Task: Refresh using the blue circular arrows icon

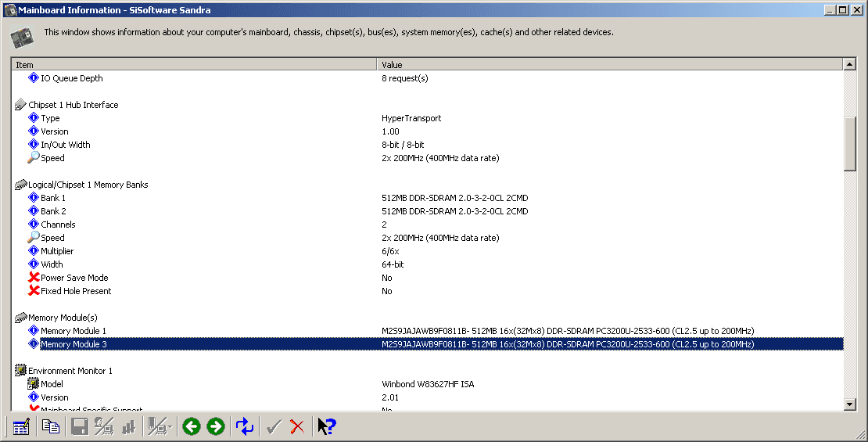Action: pos(245,426)
